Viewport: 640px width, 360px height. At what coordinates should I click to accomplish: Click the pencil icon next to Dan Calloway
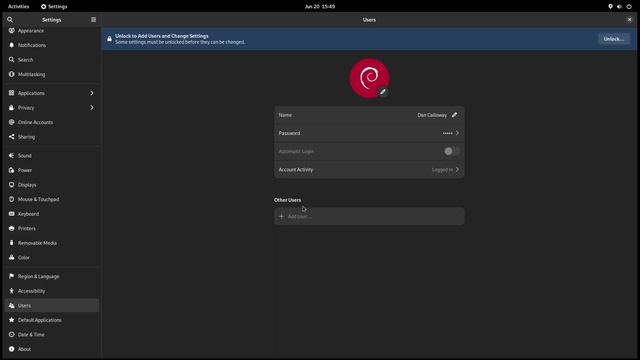pyautogui.click(x=454, y=115)
